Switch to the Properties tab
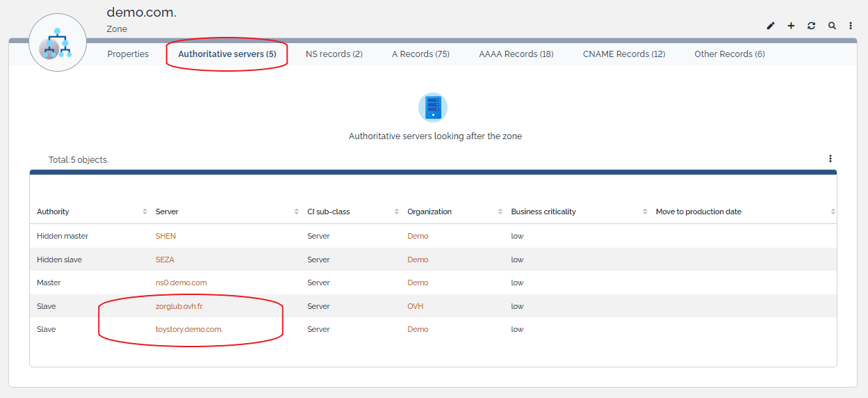Image resolution: width=868 pixels, height=398 pixels. pyautogui.click(x=128, y=54)
